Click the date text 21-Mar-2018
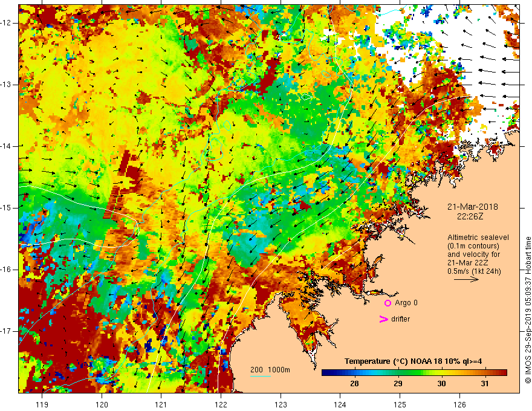This screenshot has width=532, height=411. tap(472, 207)
